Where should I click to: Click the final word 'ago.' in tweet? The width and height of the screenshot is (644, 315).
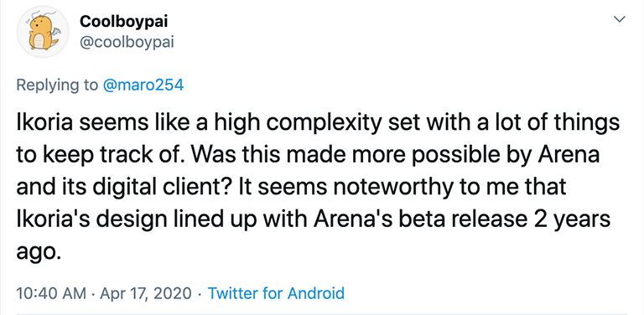click(x=39, y=252)
